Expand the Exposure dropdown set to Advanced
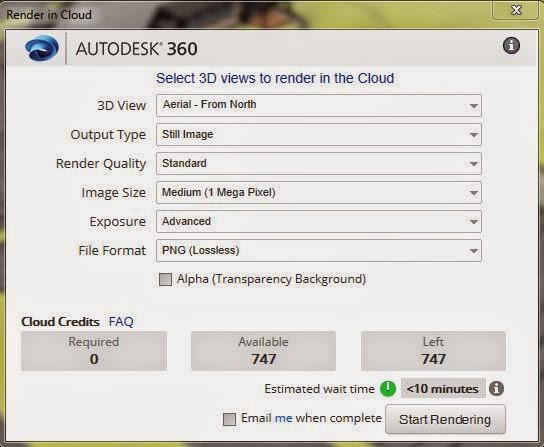 click(319, 221)
